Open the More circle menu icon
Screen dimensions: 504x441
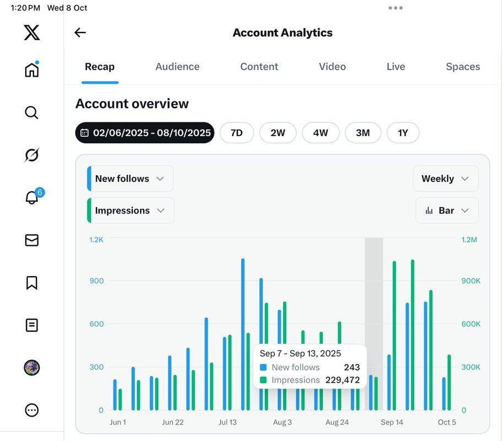[32, 410]
